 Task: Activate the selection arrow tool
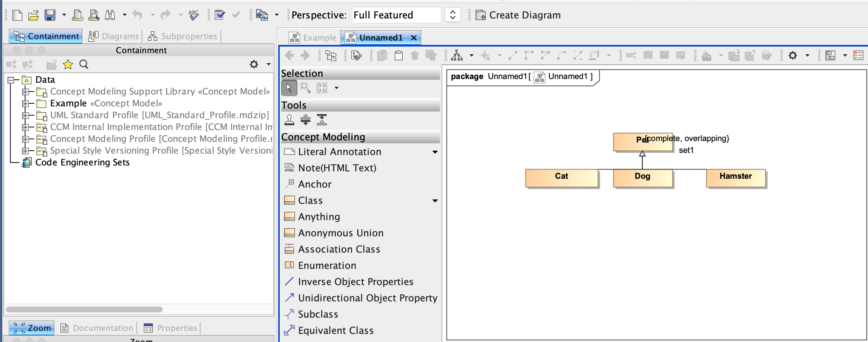pyautogui.click(x=289, y=88)
